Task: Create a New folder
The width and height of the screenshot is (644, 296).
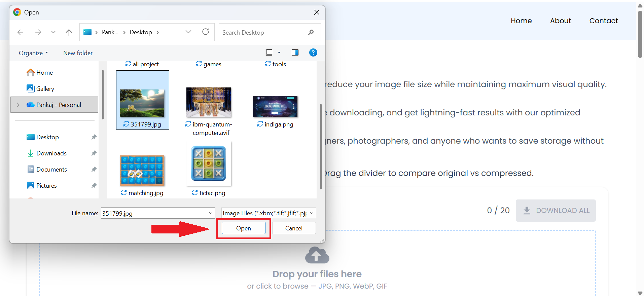Action: tap(78, 53)
